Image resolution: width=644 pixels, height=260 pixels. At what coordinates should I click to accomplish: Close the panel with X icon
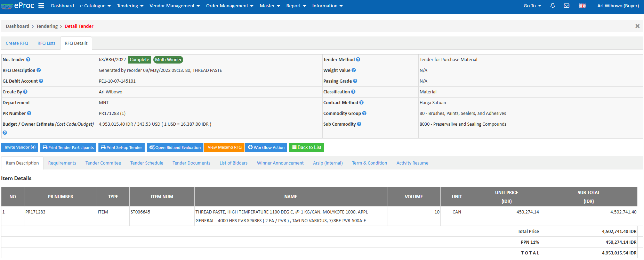coord(637,26)
